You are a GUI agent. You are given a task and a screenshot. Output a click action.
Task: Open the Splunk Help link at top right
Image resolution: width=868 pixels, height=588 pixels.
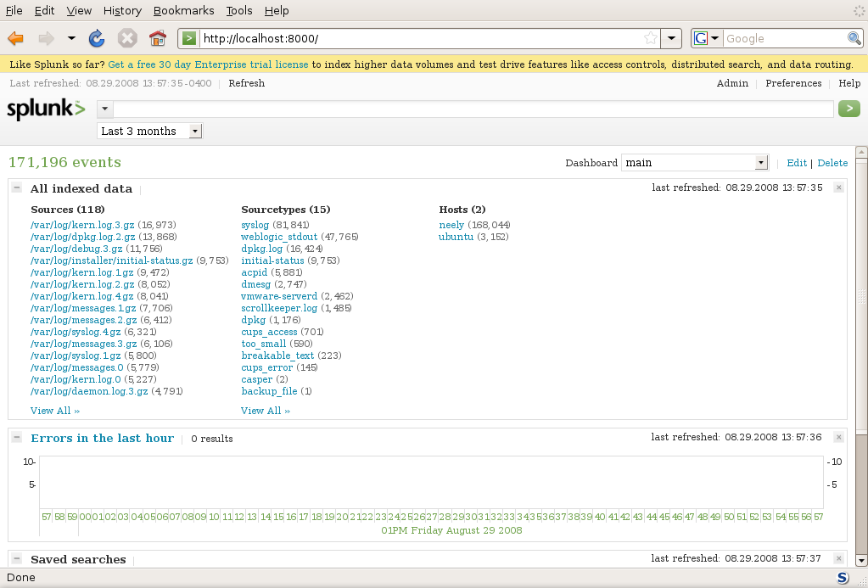coord(849,83)
